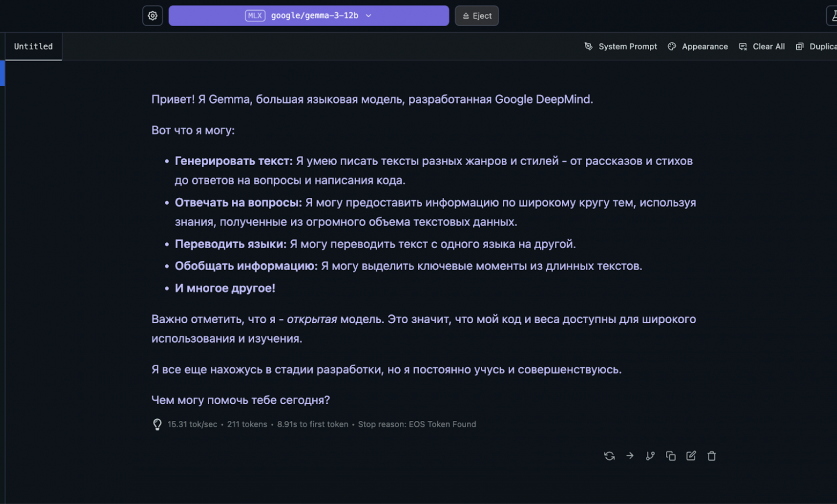Select the highlighted chat in the left sidebar
Viewport: 837px width, 504px height.
(2, 73)
